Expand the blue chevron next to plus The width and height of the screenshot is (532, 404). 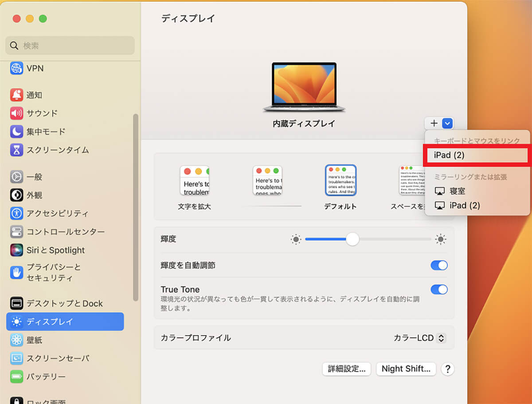[x=447, y=124]
